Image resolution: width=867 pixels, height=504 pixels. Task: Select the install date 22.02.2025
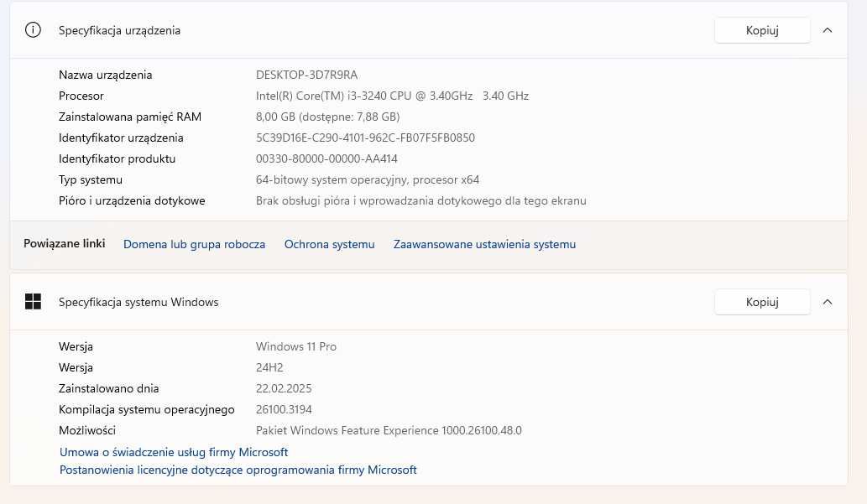(x=284, y=388)
